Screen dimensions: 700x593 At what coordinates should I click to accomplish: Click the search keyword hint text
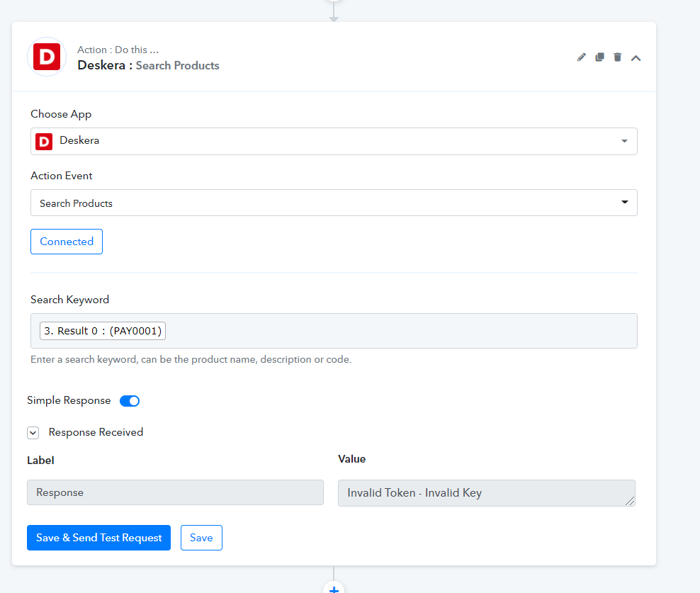pos(191,359)
